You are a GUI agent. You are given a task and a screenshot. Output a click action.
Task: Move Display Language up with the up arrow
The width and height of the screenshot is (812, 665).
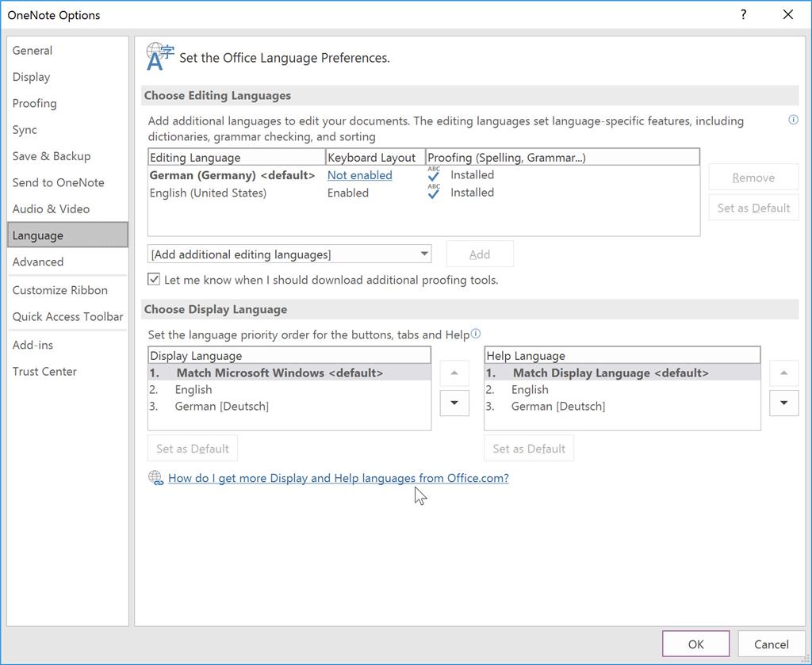tap(454, 373)
